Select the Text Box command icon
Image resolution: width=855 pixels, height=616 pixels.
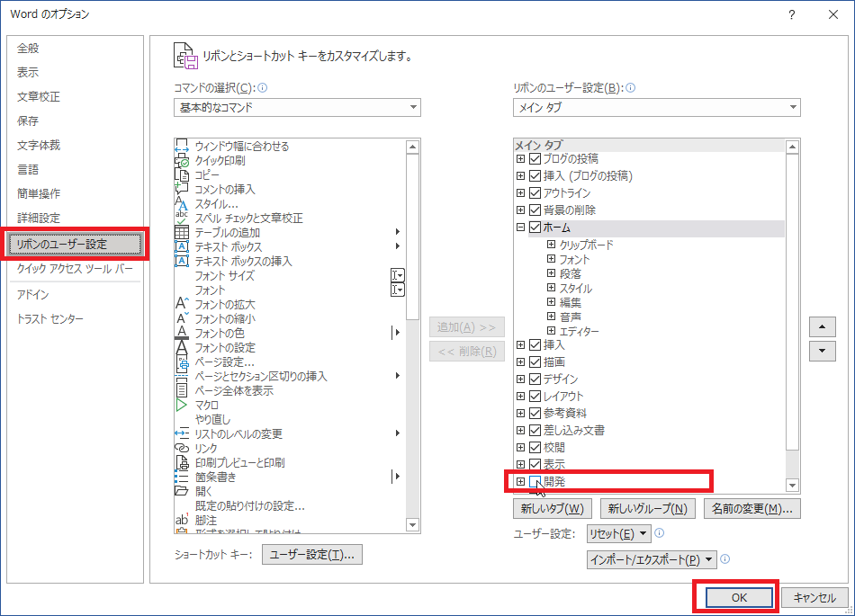pos(182,246)
